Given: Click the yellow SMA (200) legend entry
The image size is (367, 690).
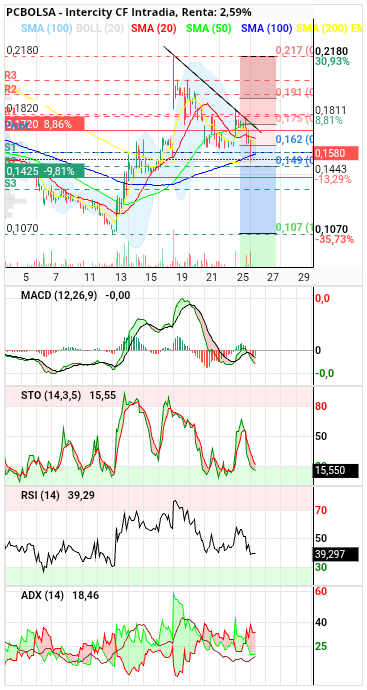Looking at the screenshot, I should pyautogui.click(x=321, y=29).
